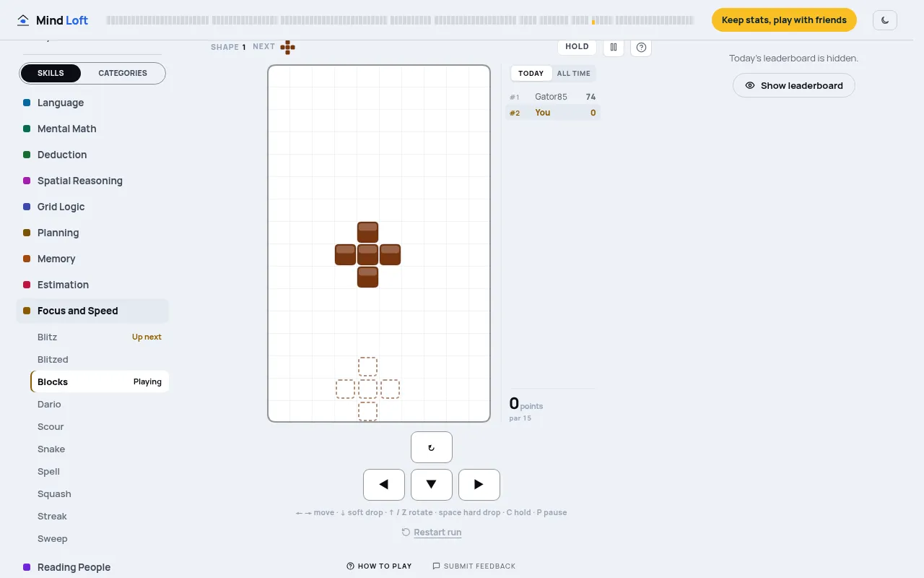Open help with the question mark icon

click(x=641, y=47)
